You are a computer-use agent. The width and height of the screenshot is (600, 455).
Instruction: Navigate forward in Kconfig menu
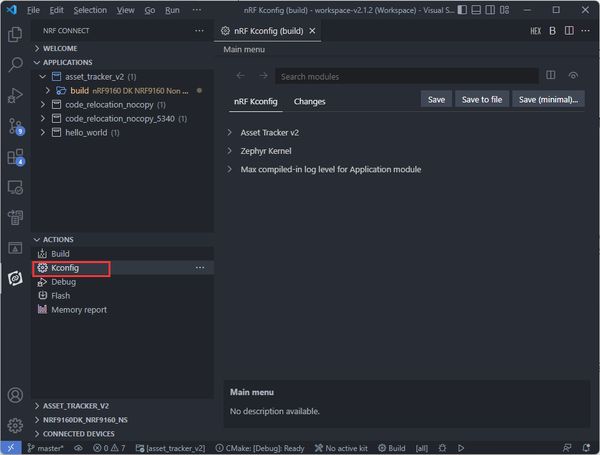(263, 76)
